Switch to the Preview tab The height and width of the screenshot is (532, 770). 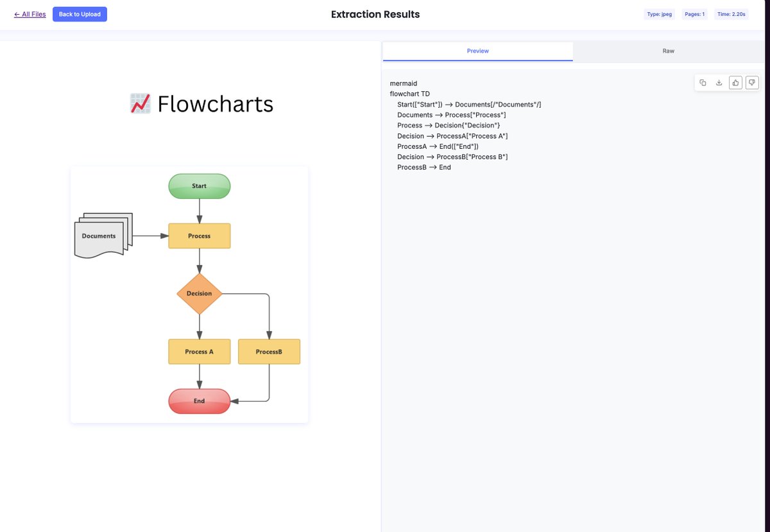(477, 51)
